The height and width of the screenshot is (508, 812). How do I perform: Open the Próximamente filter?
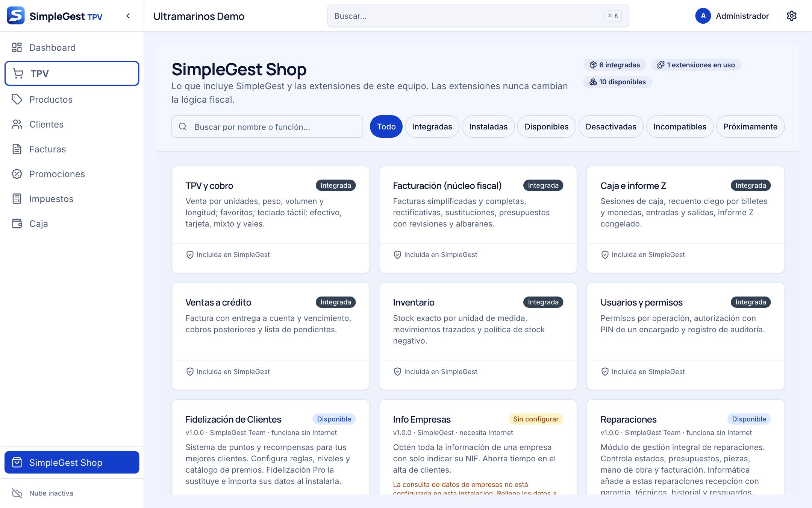point(750,126)
